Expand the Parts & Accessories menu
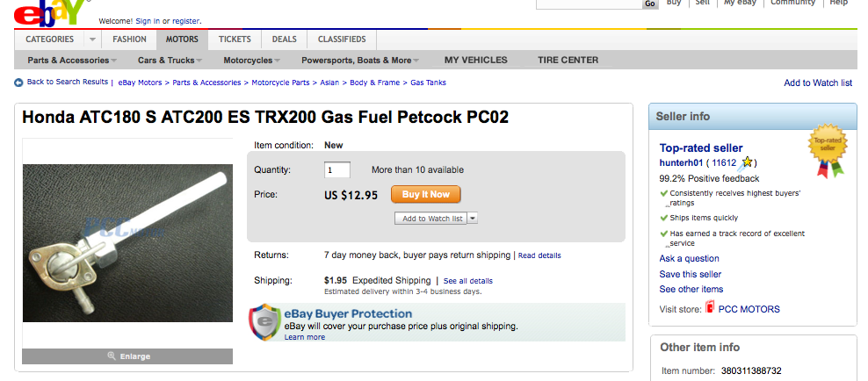 (x=72, y=61)
